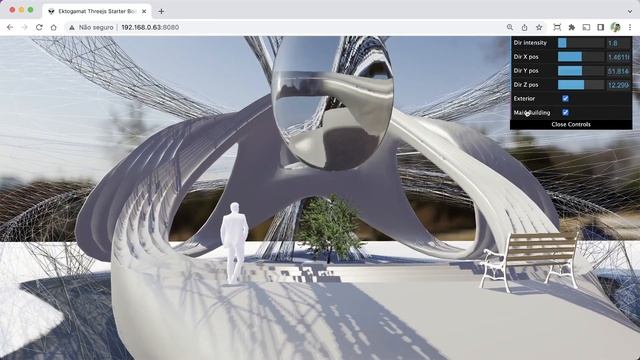
Task: Open a new browser tab
Action: coord(161,11)
